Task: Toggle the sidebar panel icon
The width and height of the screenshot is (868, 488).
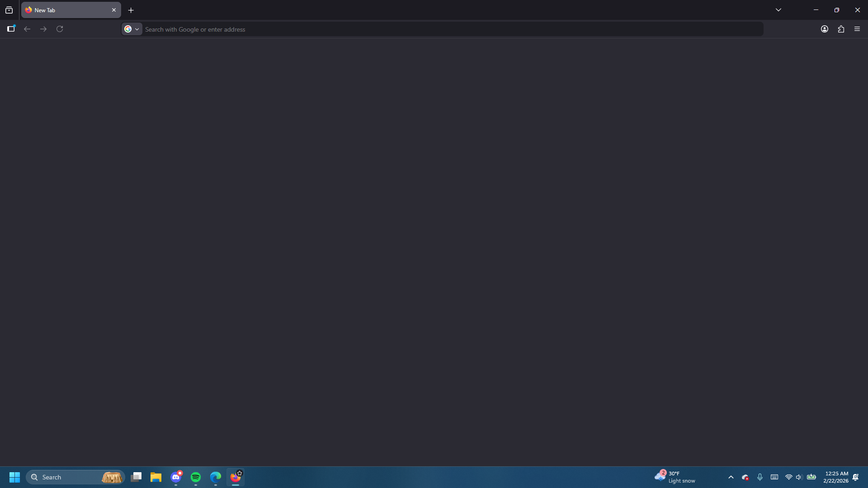Action: [11, 29]
